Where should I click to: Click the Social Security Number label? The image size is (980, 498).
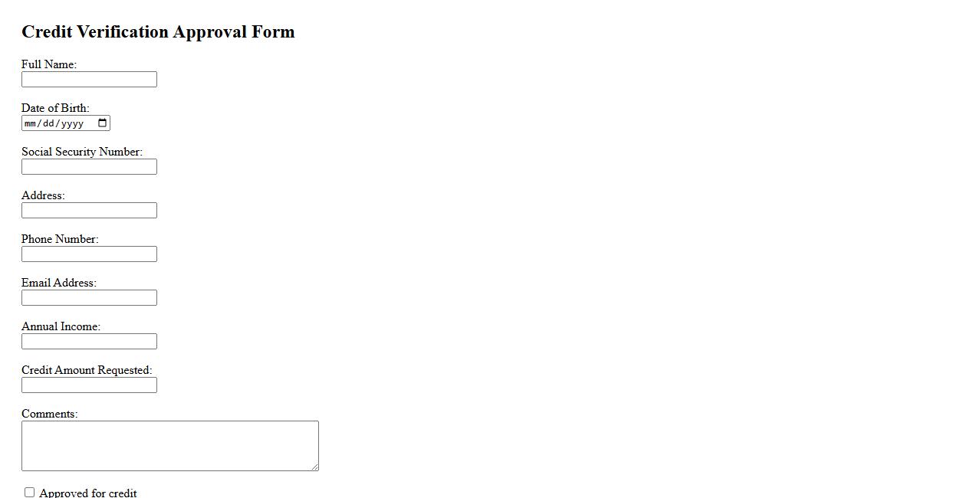point(82,152)
